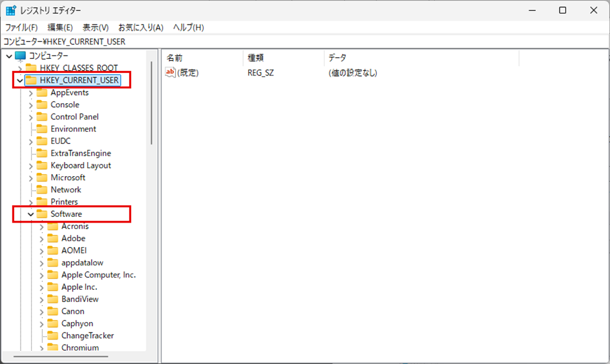Expand the Control Panel key
The height and width of the screenshot is (364, 610).
coord(31,117)
